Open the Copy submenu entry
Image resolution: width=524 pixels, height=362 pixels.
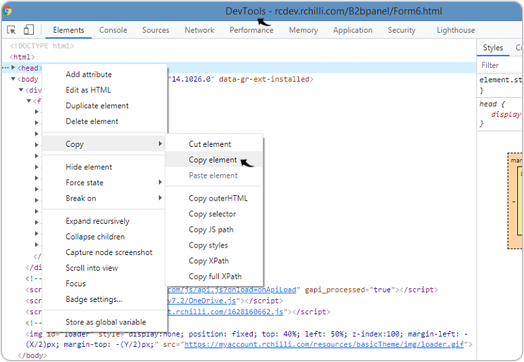104,144
